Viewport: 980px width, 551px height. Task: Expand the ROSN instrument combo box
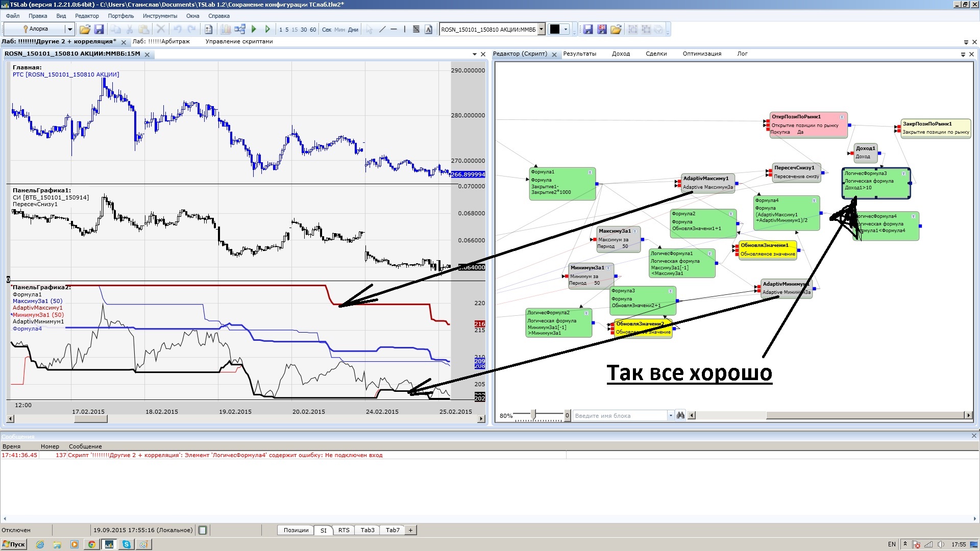(542, 30)
